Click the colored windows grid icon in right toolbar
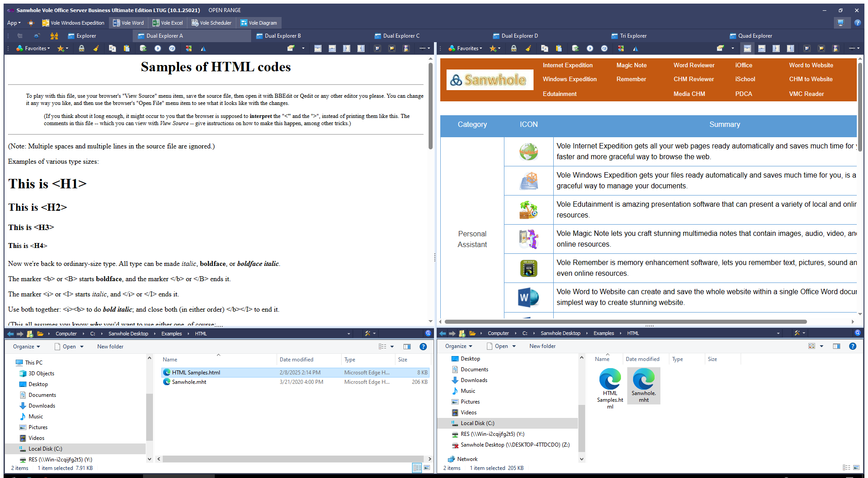The image size is (868, 478). (621, 48)
